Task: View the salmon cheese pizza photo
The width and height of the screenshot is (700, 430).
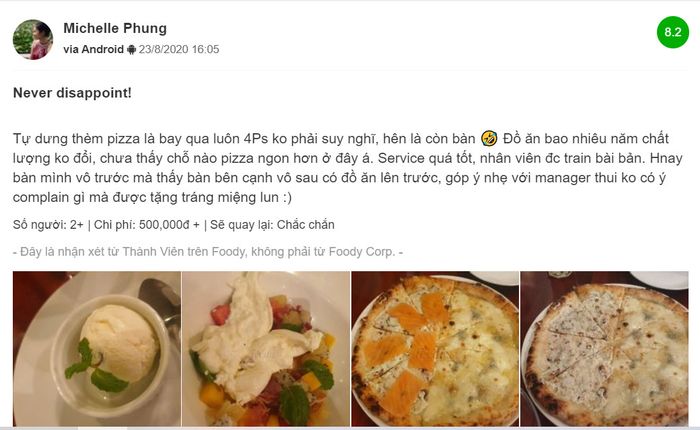Action: coord(435,348)
